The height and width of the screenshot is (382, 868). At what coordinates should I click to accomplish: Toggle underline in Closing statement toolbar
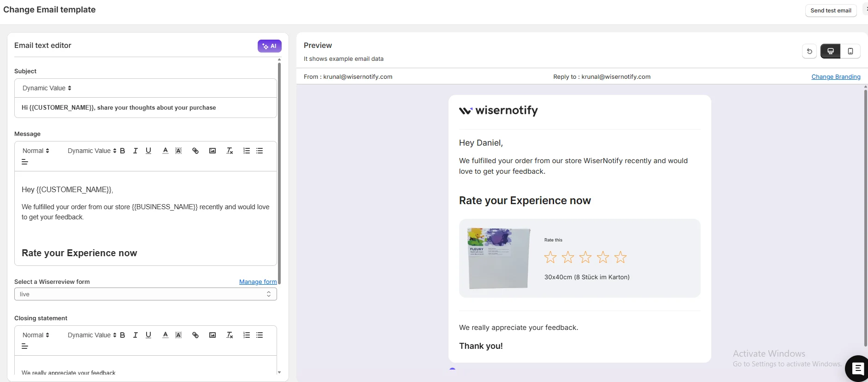148,335
